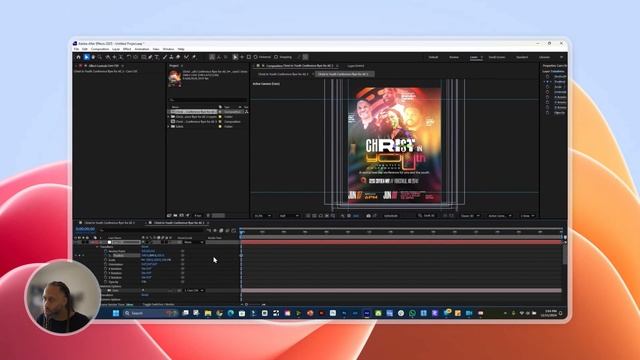Viewport: 640px width, 360px height.
Task: Open the Effect menu
Action: 127,49
